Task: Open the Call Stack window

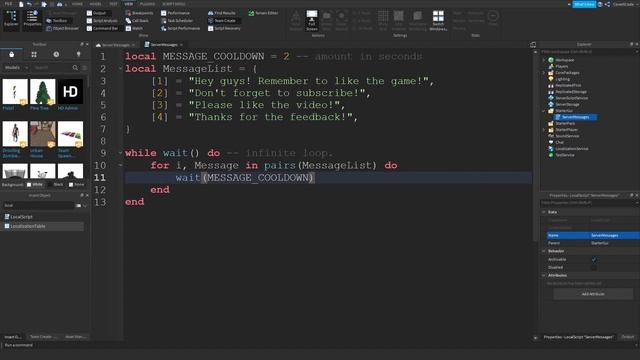Action: pyautogui.click(x=137, y=20)
